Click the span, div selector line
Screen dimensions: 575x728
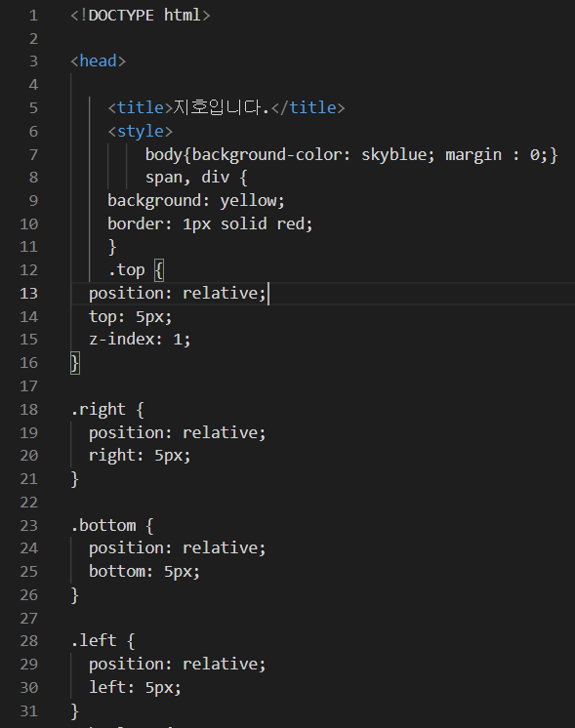[x=196, y=178]
